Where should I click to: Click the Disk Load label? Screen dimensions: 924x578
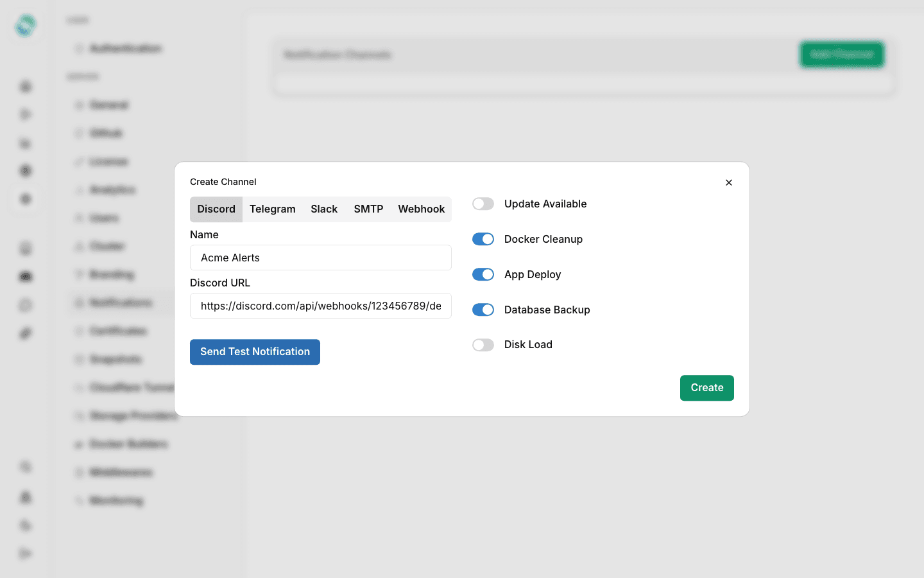(528, 345)
